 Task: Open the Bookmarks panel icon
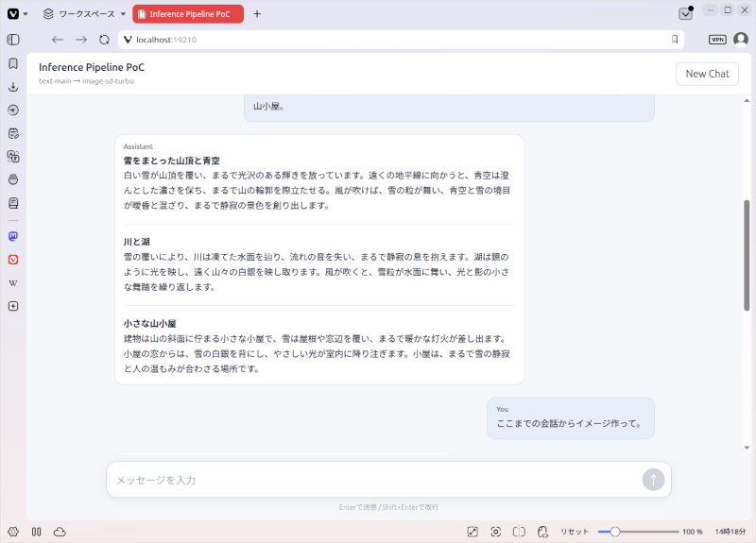[x=13, y=63]
